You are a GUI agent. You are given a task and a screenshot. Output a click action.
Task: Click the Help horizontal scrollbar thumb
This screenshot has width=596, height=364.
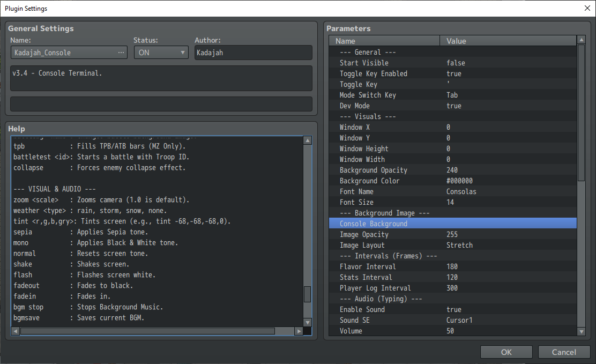coord(147,331)
